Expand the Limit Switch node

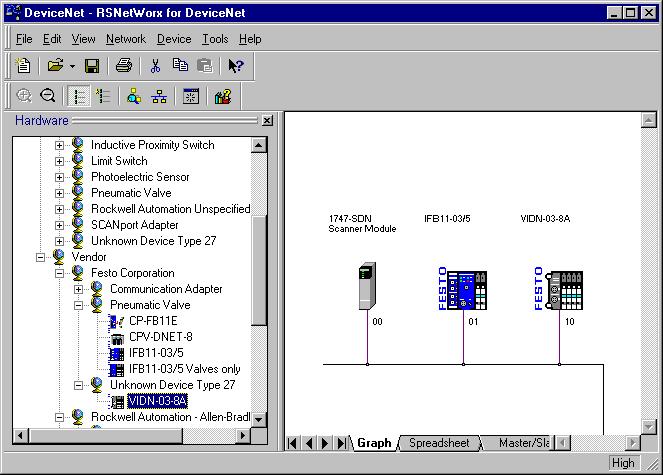pyautogui.click(x=59, y=161)
